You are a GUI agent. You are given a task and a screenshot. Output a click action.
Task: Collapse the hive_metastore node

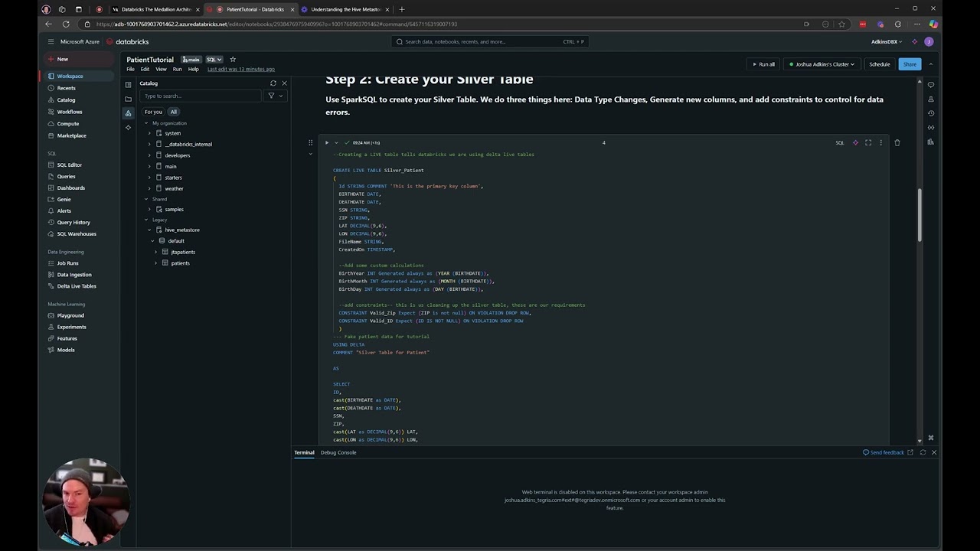click(149, 230)
